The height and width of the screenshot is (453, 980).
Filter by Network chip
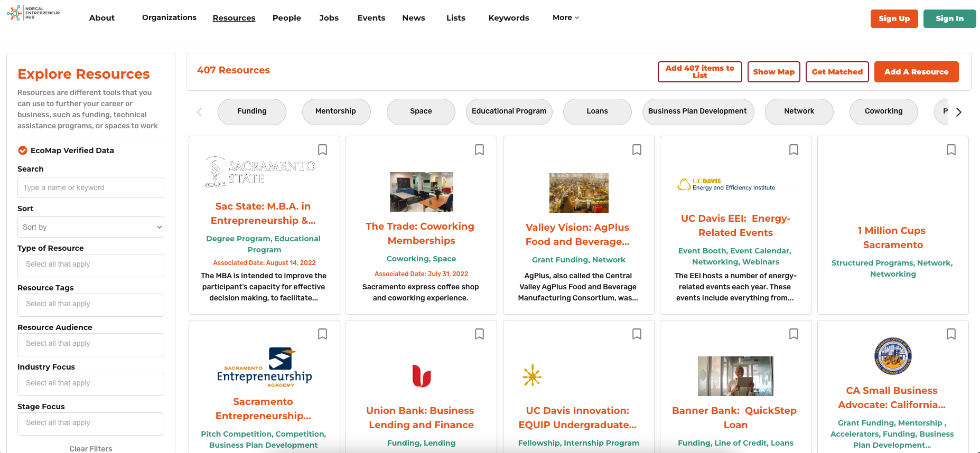799,112
